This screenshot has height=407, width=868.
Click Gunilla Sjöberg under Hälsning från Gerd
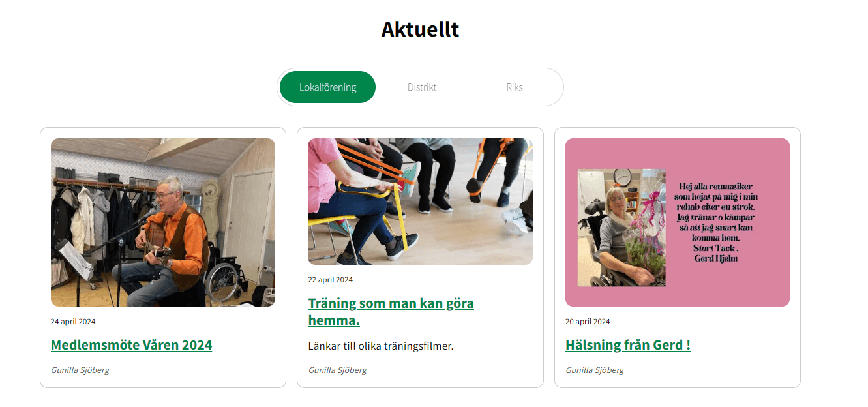[x=595, y=370]
